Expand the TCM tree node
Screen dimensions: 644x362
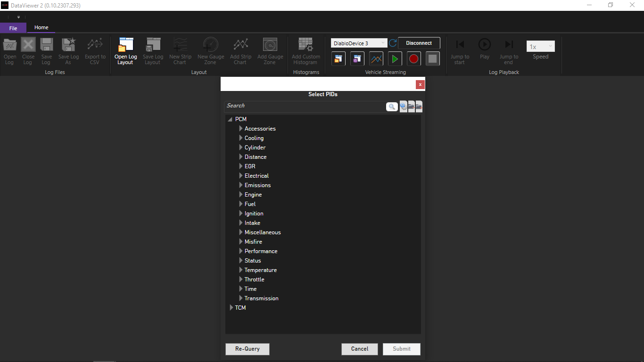coord(231,307)
